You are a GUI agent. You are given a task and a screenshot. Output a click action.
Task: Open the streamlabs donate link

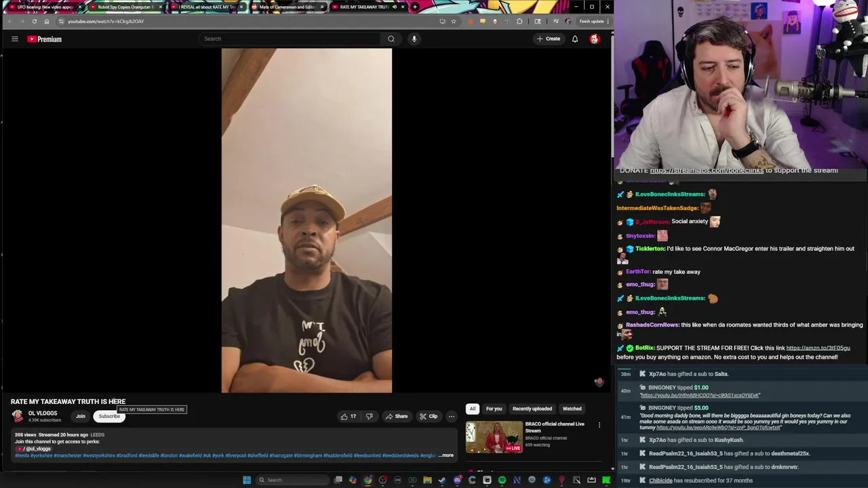[x=706, y=170]
